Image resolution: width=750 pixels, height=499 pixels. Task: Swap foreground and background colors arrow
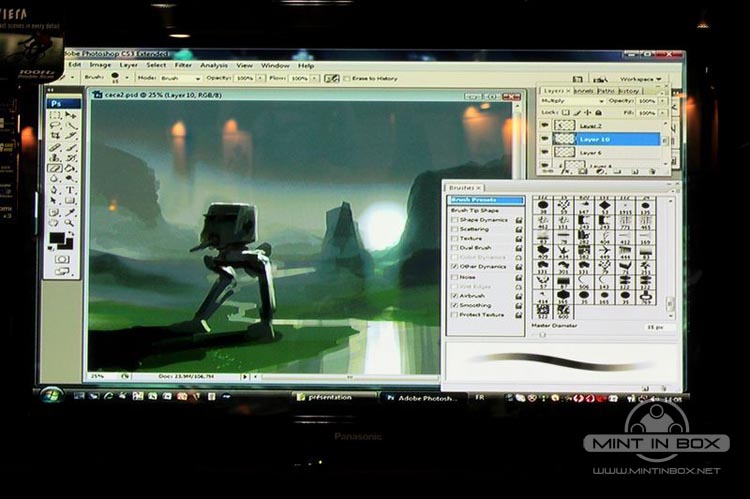pyautogui.click(x=71, y=234)
